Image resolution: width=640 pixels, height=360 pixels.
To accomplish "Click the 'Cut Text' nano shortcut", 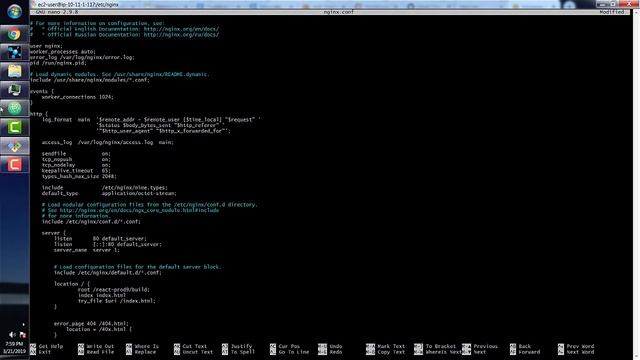I will pyautogui.click(x=194, y=346).
